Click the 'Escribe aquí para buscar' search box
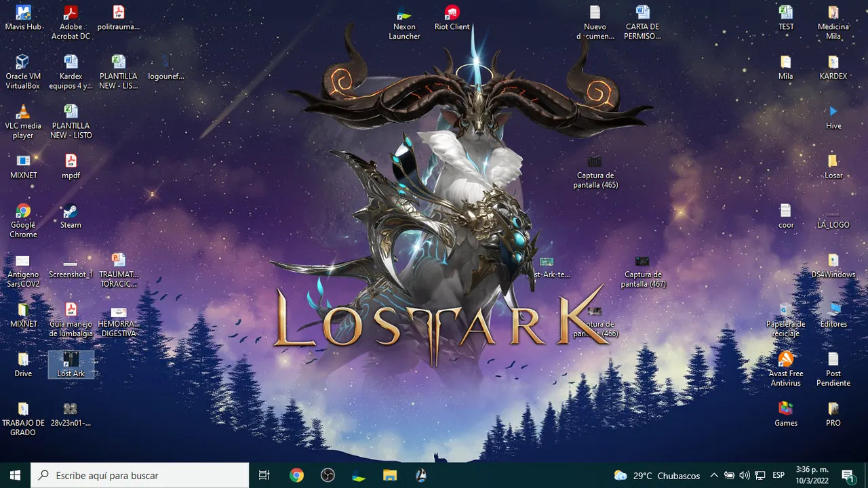The height and width of the screenshot is (488, 868). (140, 475)
